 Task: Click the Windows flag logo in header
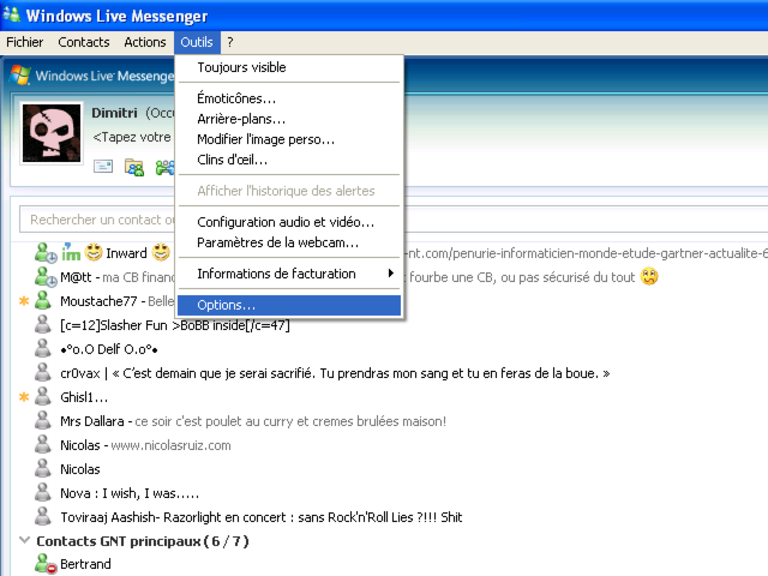coord(21,75)
